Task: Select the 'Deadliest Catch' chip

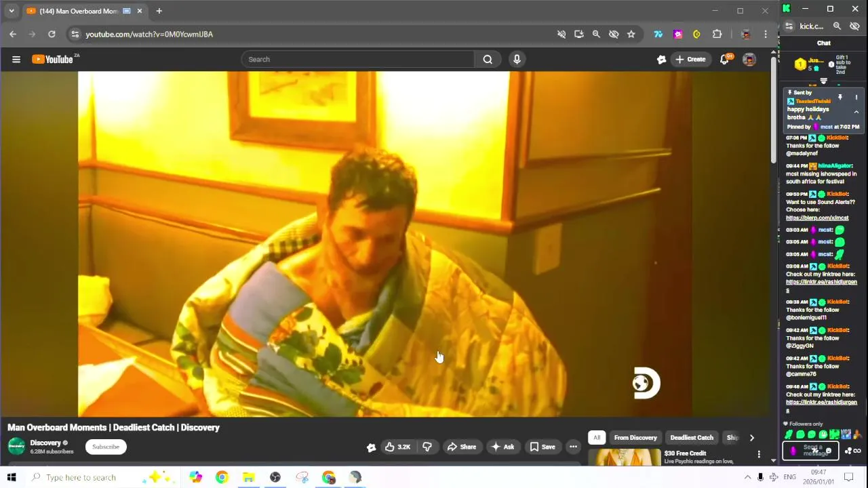Action: coord(692,438)
